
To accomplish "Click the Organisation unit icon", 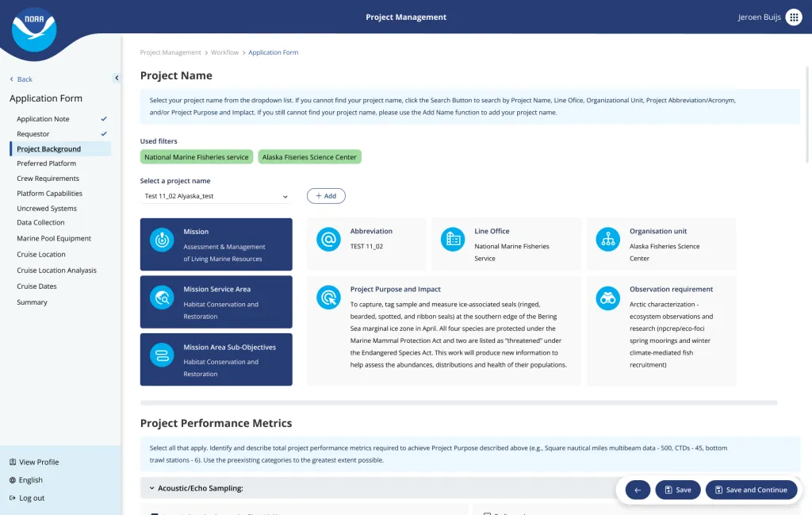I will coord(607,240).
